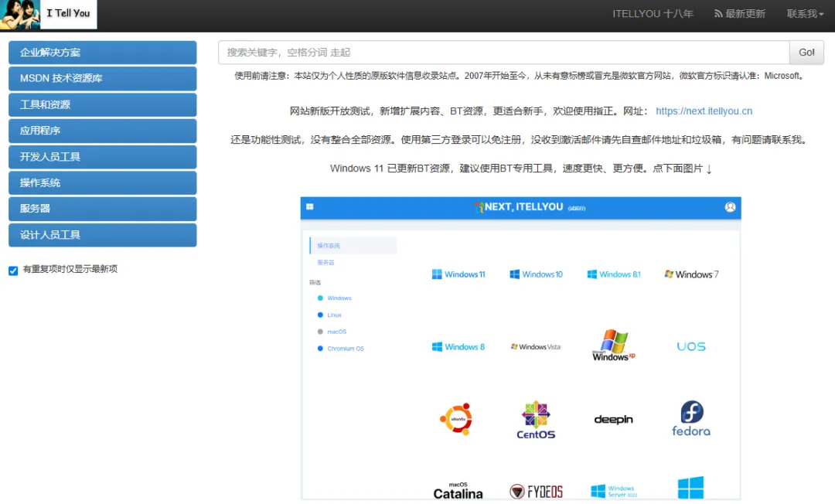Focus the keyword search input field
835x504 pixels.
pos(504,52)
